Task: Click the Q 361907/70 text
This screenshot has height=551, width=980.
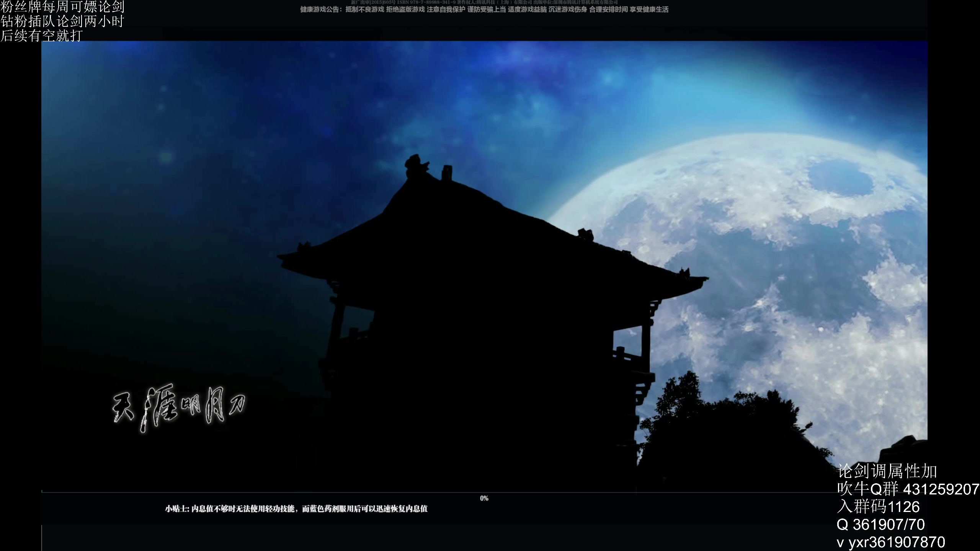Action: tap(880, 524)
